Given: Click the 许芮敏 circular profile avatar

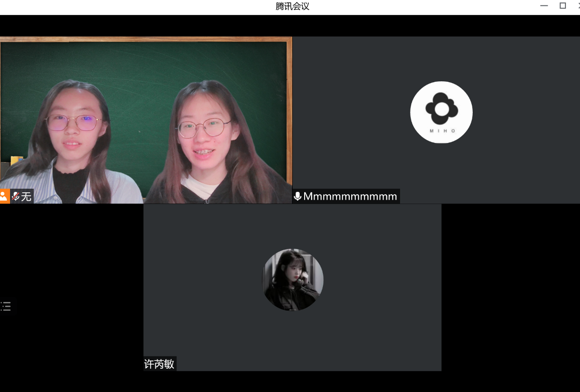Looking at the screenshot, I should [x=293, y=280].
